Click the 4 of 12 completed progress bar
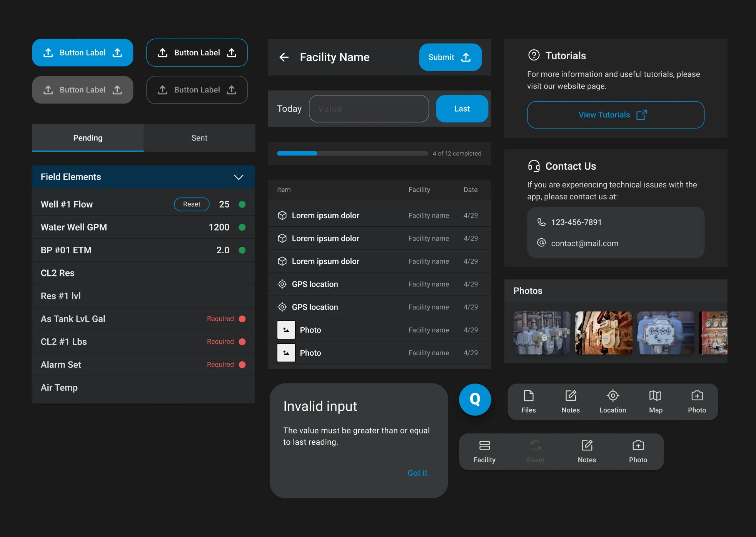 click(352, 153)
